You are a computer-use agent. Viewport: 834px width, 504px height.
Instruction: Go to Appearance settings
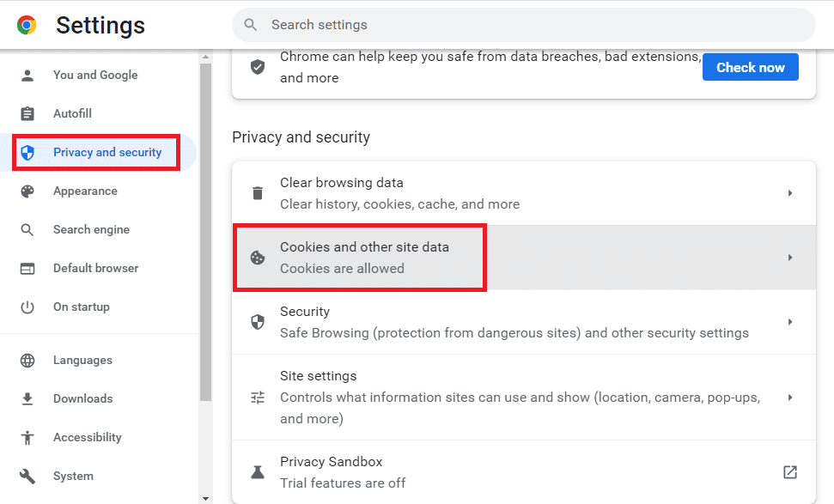(x=99, y=191)
